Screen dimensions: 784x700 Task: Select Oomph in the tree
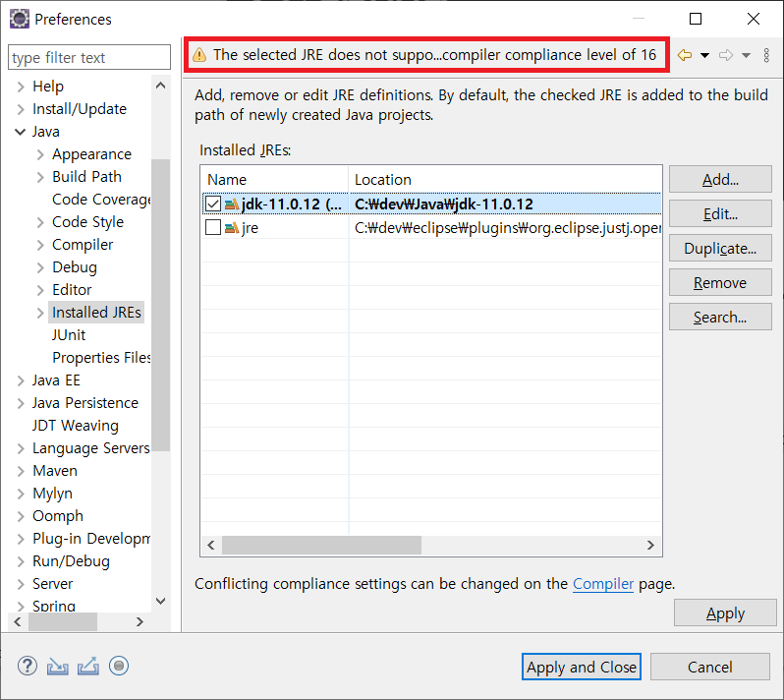[x=58, y=516]
